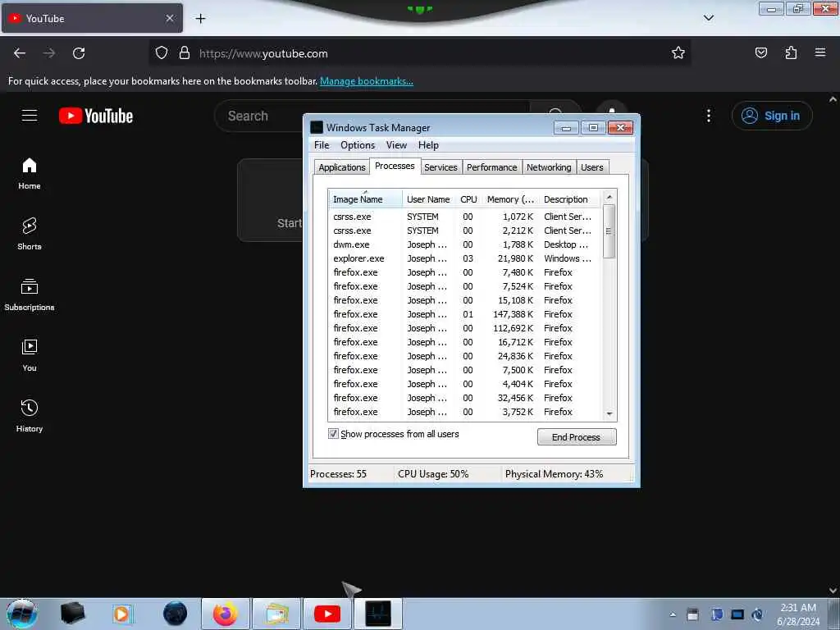Open Shorts in YouTube sidebar
The image size is (840, 630).
(30, 234)
